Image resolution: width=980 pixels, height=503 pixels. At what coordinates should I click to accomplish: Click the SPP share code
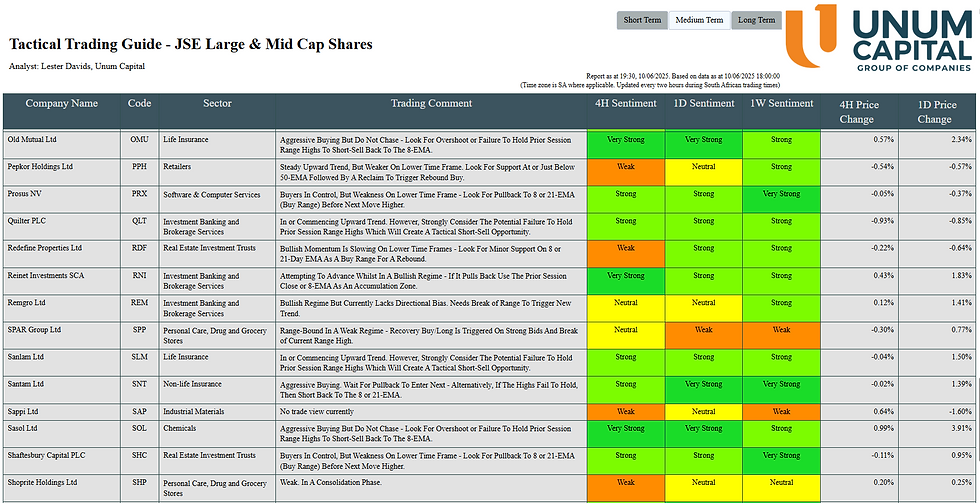139,330
